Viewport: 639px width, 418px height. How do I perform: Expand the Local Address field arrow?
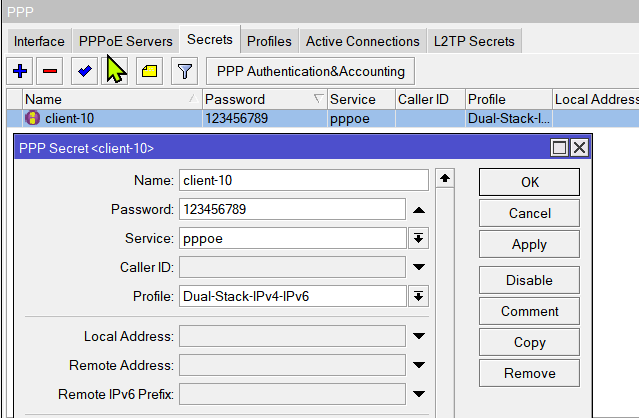point(419,337)
